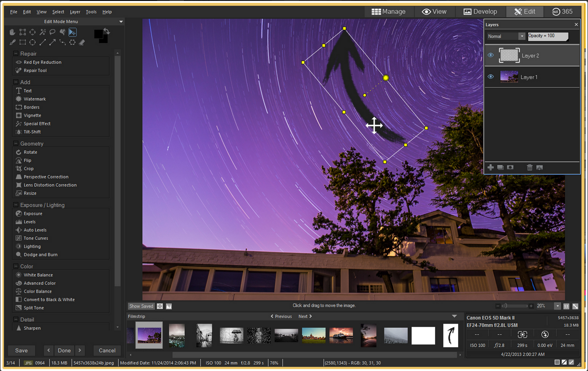Switch to the Develop mode tab

tap(480, 11)
